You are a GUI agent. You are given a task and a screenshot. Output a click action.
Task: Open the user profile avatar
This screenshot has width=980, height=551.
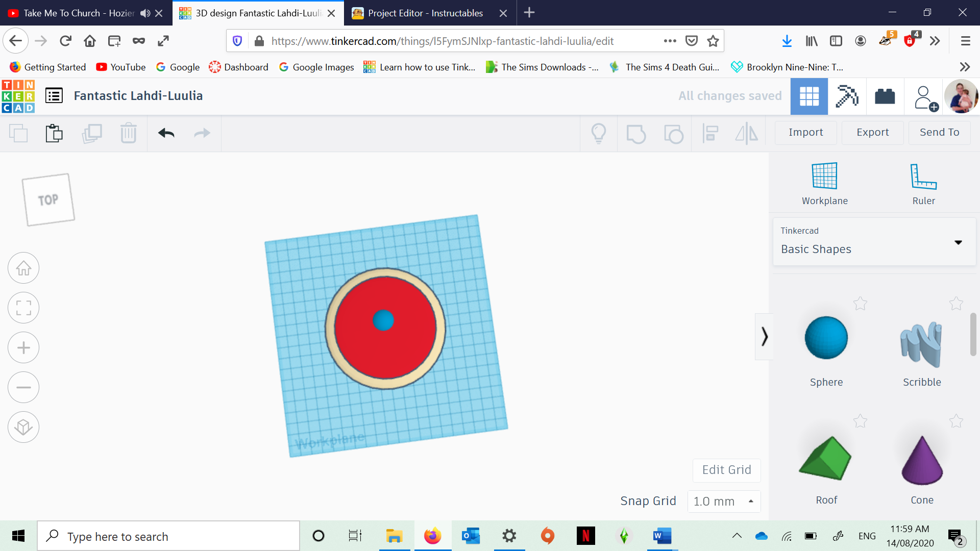[961, 96]
